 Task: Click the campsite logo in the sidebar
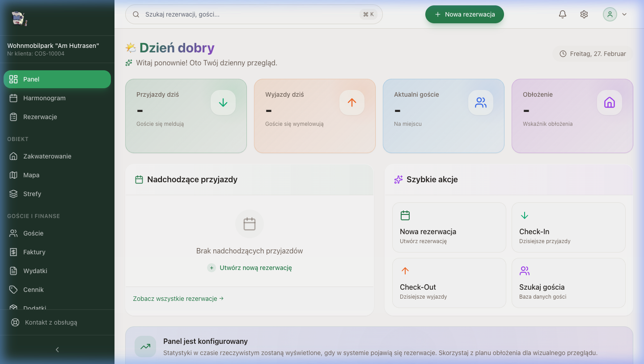(19, 18)
